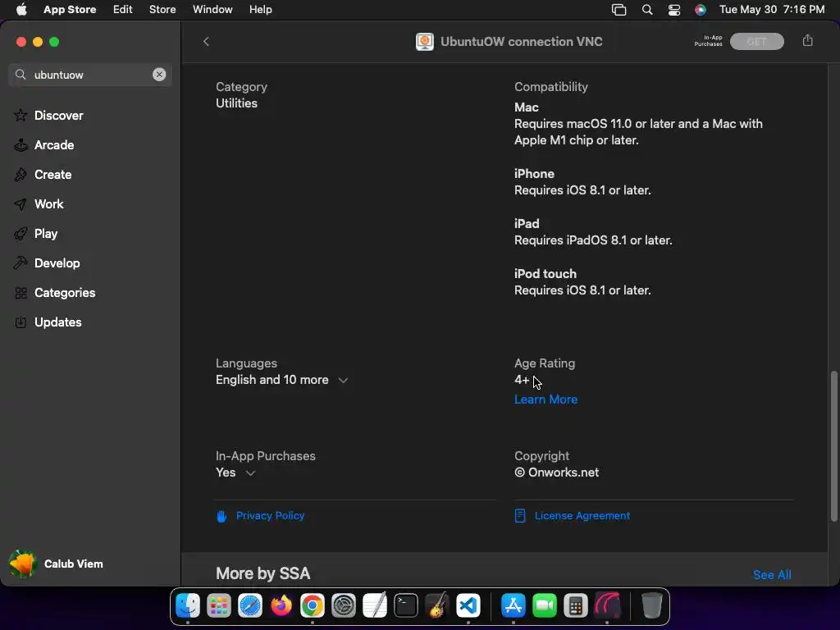Open Google Chrome from the Dock

click(313, 606)
